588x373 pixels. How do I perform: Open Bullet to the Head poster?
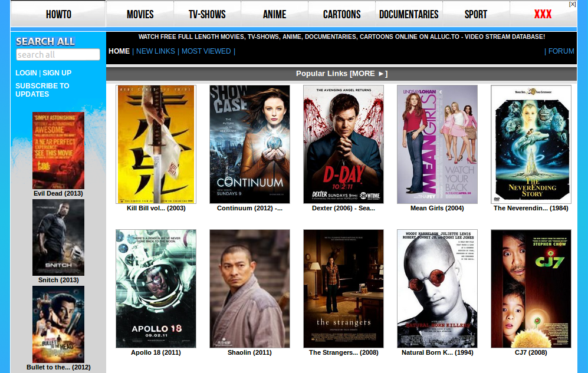pos(58,324)
